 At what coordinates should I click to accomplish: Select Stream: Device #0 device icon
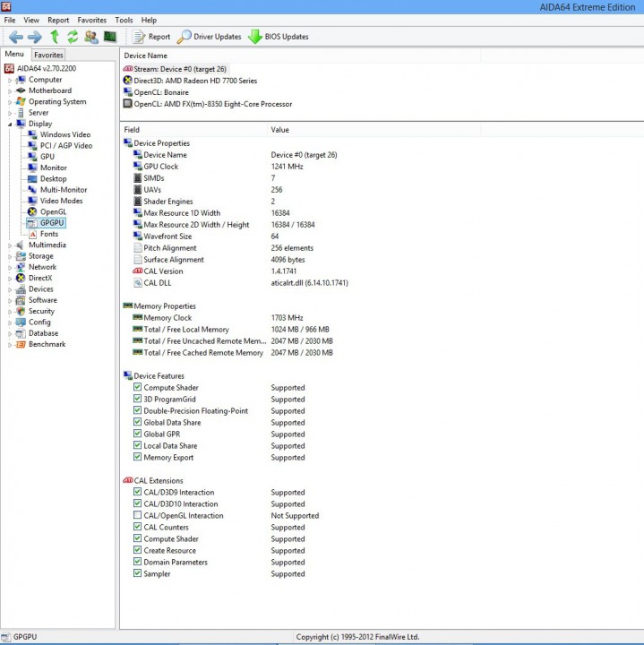(128, 69)
